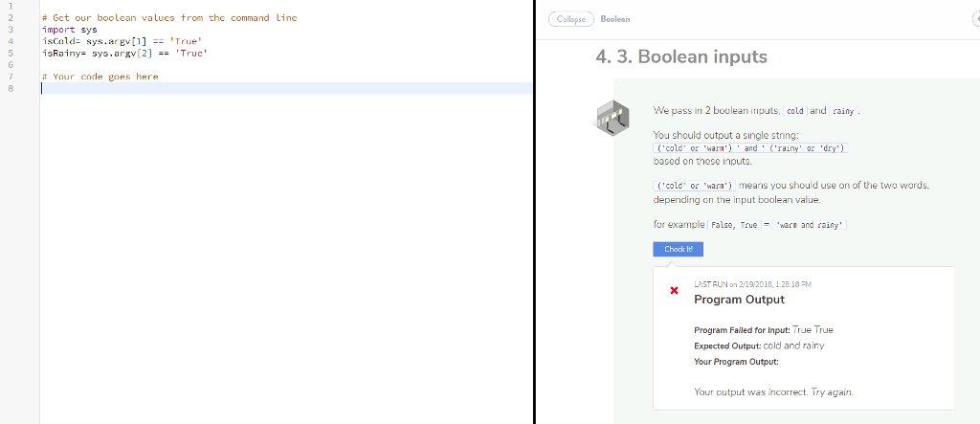Image resolution: width=980 pixels, height=424 pixels.
Task: Click the 'Get our boolean values' comment line
Action: click(169, 17)
